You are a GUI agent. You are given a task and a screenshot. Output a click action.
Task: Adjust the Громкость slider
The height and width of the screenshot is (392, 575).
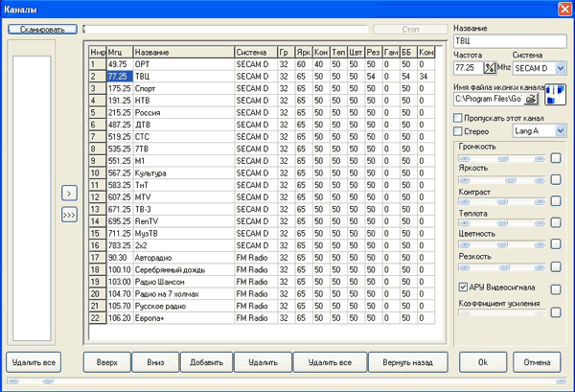pos(501,159)
